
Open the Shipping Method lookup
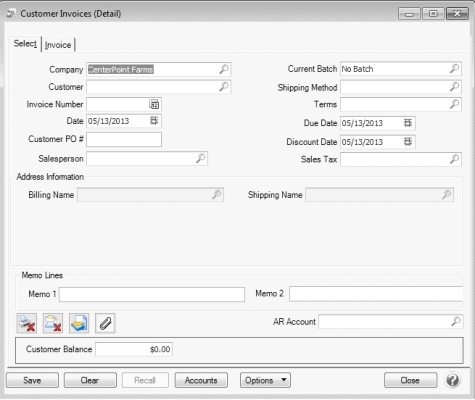pos(454,87)
